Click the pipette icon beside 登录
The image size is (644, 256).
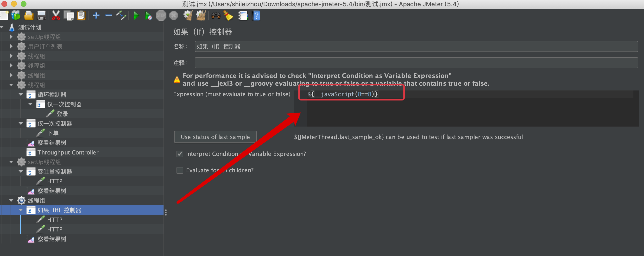50,114
